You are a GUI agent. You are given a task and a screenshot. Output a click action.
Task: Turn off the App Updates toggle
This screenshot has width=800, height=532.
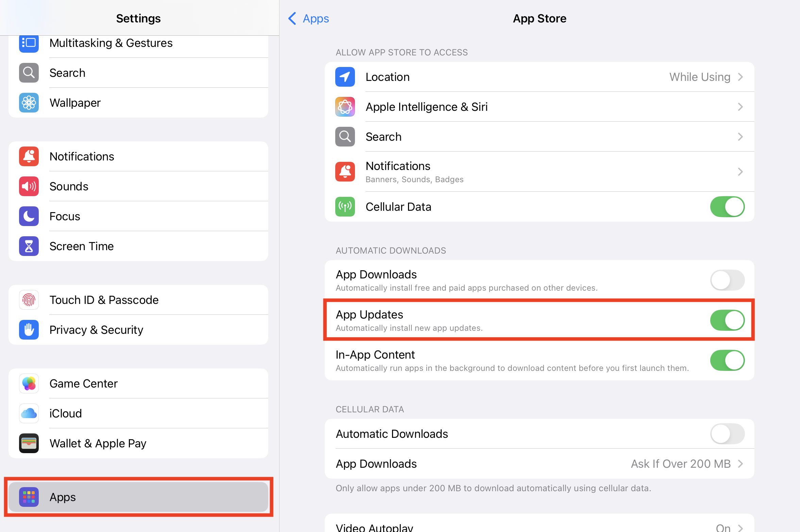727,320
